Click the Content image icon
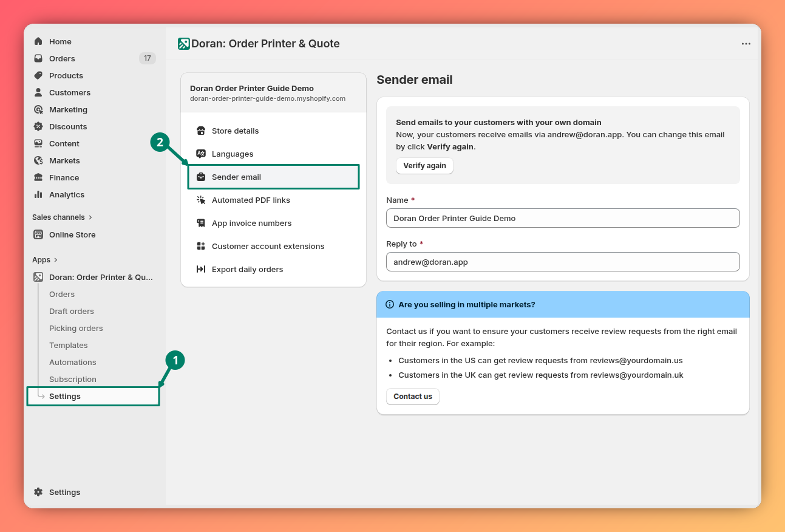 pos(38,143)
